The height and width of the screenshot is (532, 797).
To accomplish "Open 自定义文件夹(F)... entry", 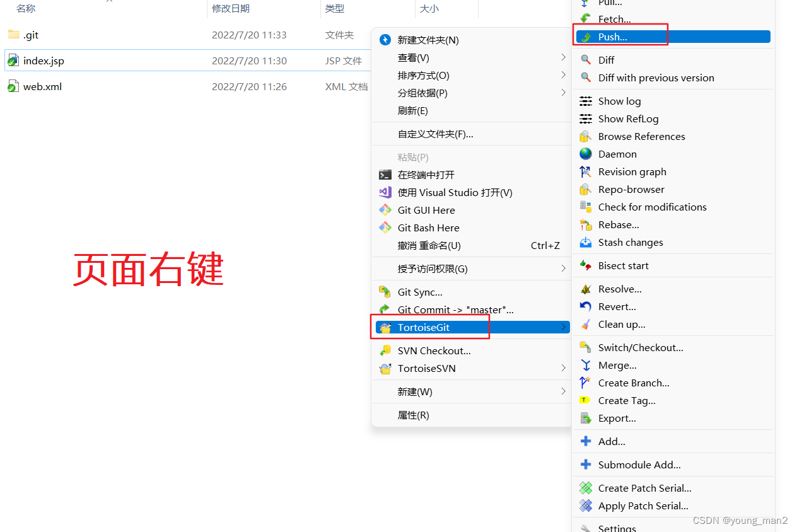I will click(472, 134).
